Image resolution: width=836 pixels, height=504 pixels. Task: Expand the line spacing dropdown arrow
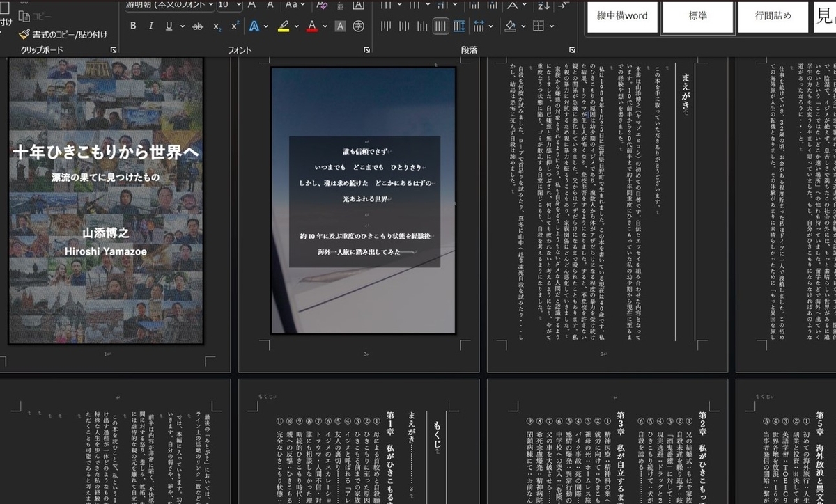pos(491,26)
